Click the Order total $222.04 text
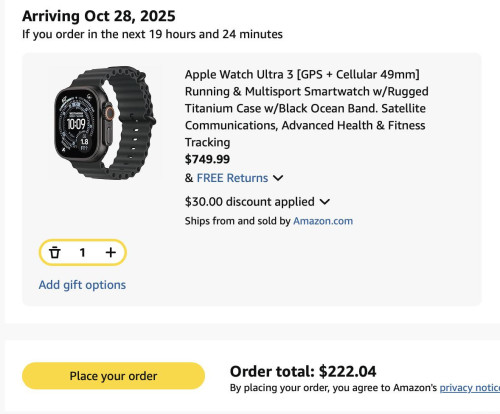Screen dimensions: 500x414 (x=303, y=371)
